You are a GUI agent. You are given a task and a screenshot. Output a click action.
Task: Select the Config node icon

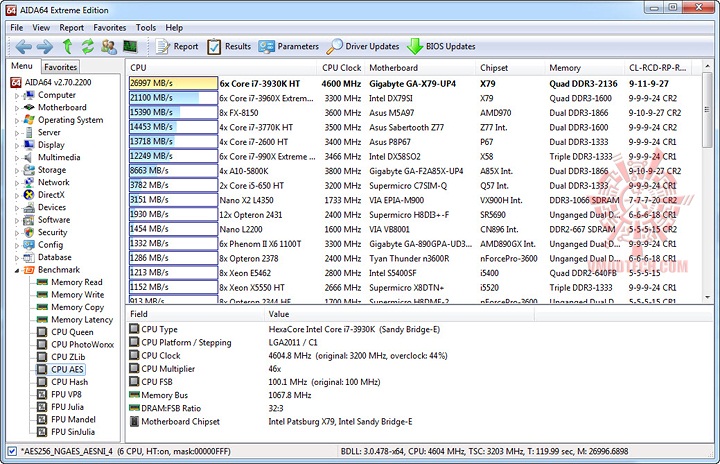click(29, 245)
